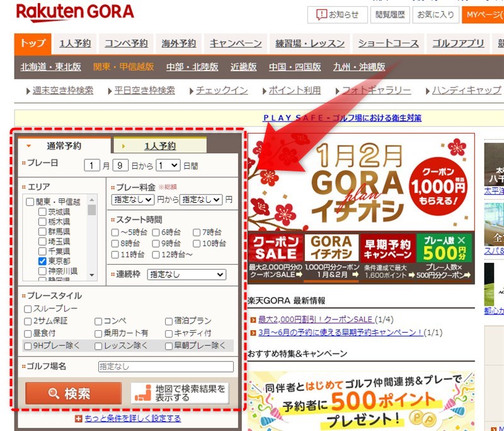Screen dimensions: 504x431
Task: Select the 通常予約 search tab
Action: click(x=64, y=146)
